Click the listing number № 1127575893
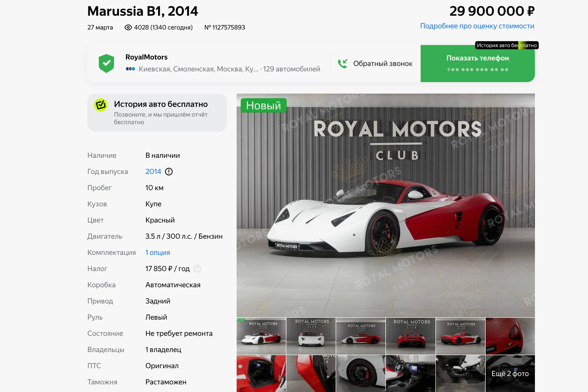This screenshot has height=392, width=588. 224,28
